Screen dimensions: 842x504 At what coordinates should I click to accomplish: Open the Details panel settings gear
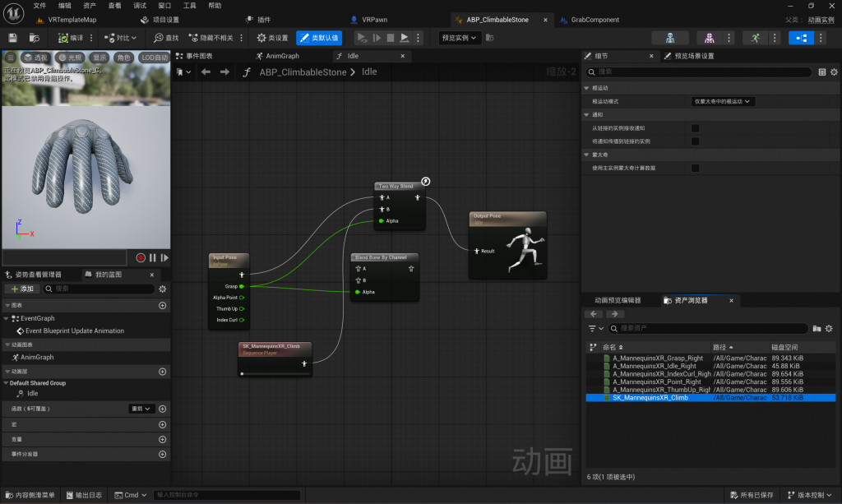(834, 72)
